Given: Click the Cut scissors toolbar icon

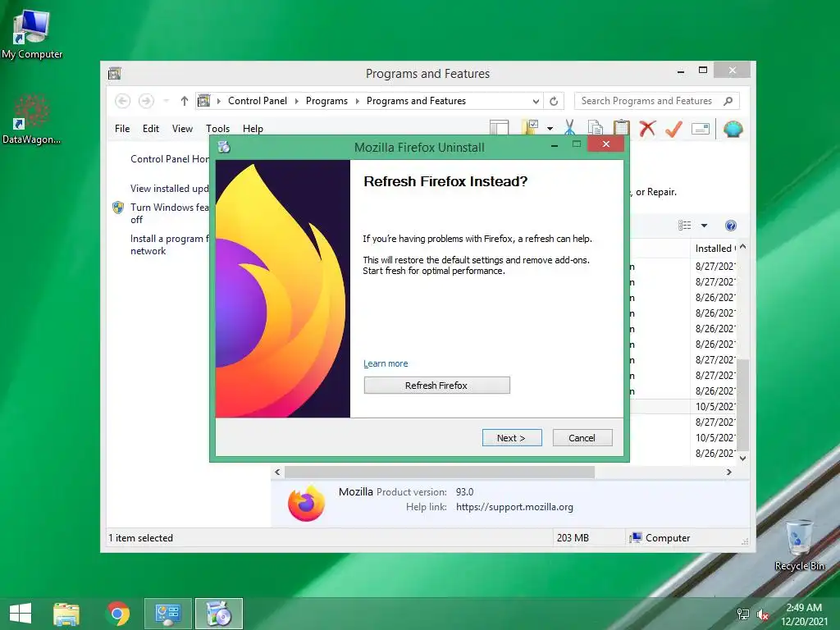Looking at the screenshot, I should coord(569,128).
